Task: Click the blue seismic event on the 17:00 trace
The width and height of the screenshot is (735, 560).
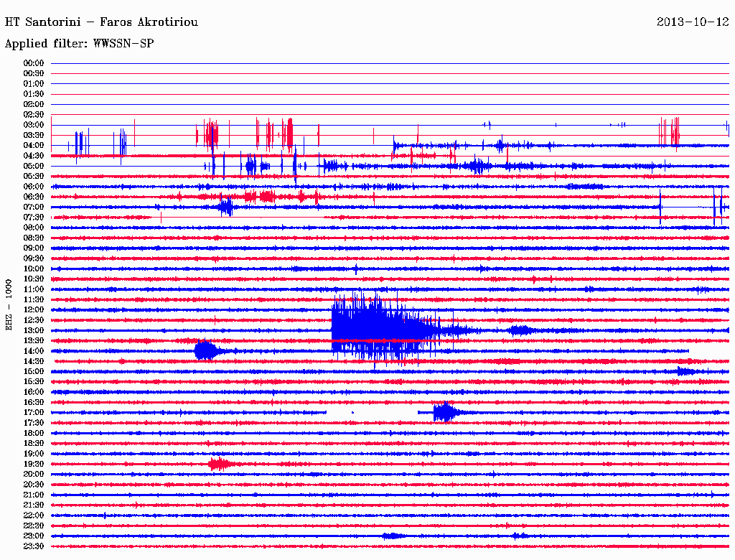Action: click(444, 413)
